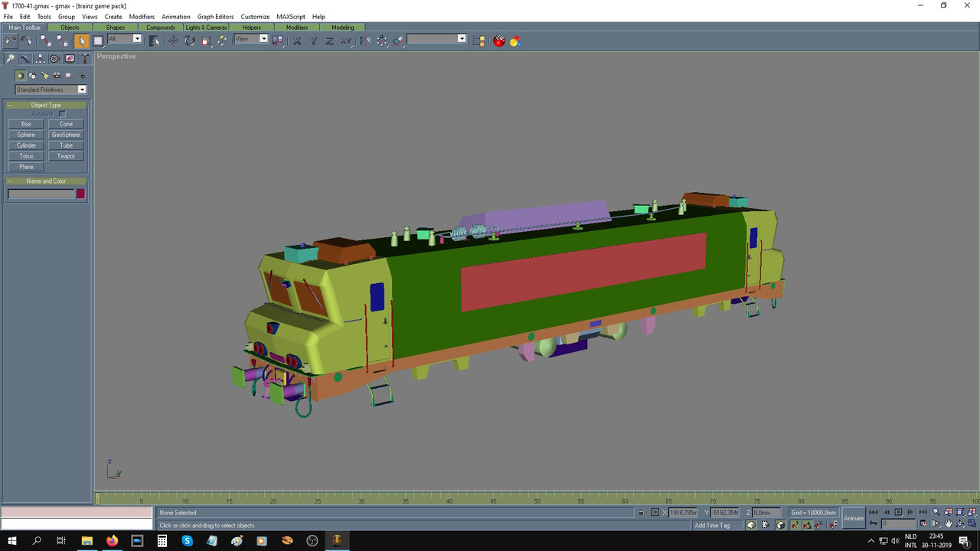Click the Align tool icon
The height and width of the screenshot is (551, 980).
[x=398, y=41]
